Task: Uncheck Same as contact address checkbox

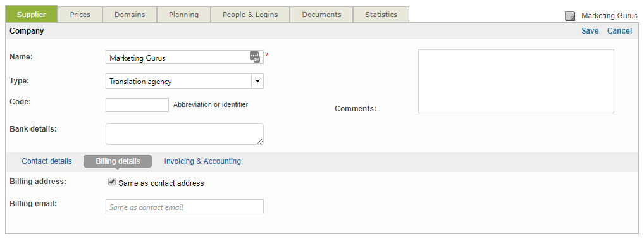Action: 112,182
